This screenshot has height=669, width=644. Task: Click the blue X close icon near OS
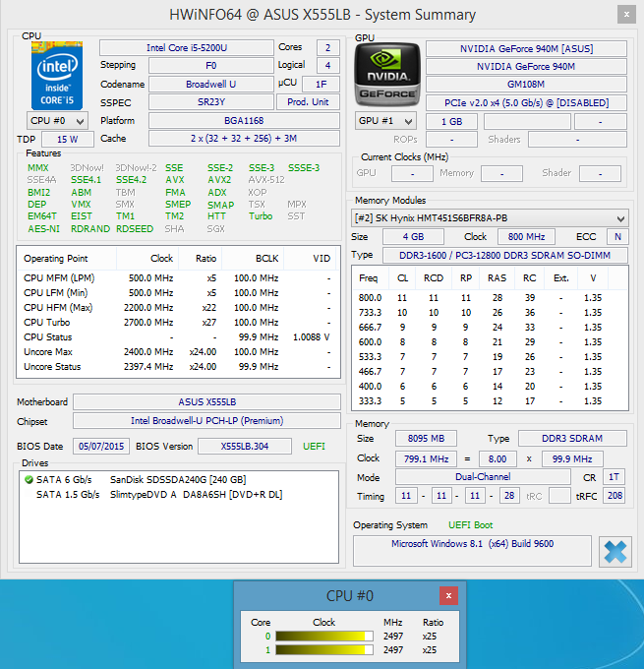[x=615, y=552]
